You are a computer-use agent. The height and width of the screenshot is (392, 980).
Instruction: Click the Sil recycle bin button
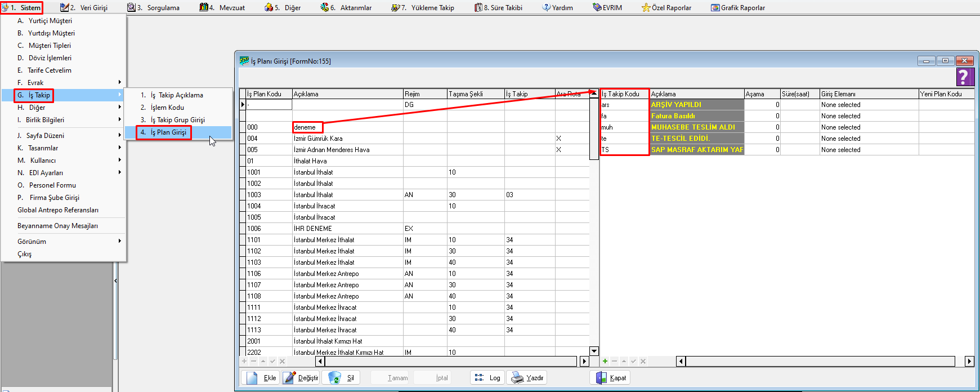click(x=341, y=378)
